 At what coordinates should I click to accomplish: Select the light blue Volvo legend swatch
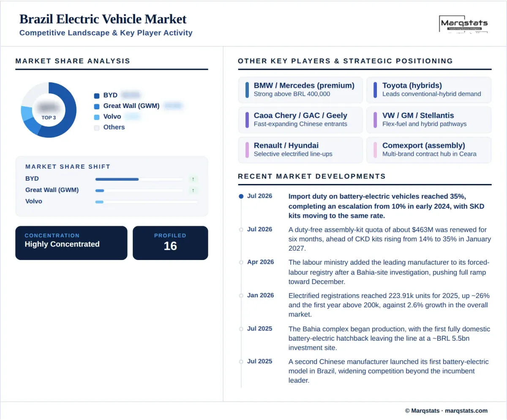pos(97,117)
